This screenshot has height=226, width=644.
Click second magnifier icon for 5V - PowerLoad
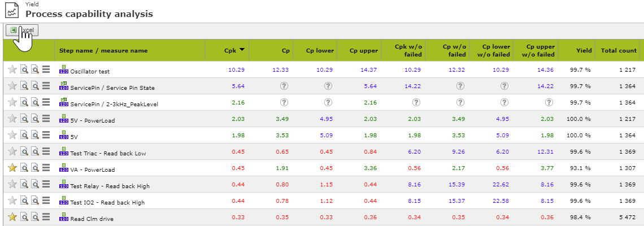coord(35,119)
